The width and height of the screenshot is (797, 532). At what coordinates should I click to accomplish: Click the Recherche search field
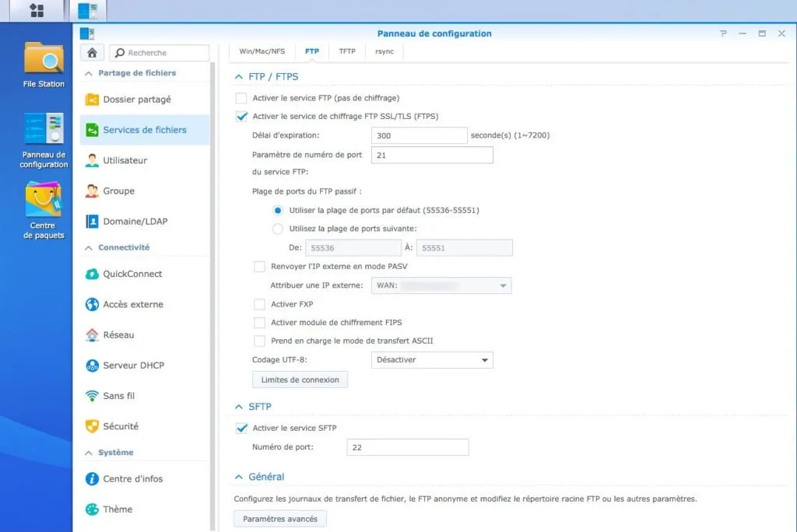[159, 53]
